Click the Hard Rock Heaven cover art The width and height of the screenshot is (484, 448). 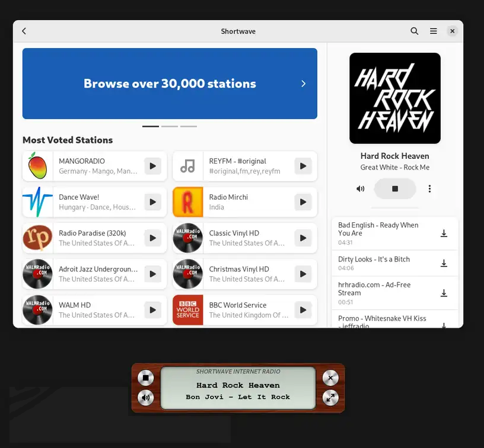tap(395, 98)
